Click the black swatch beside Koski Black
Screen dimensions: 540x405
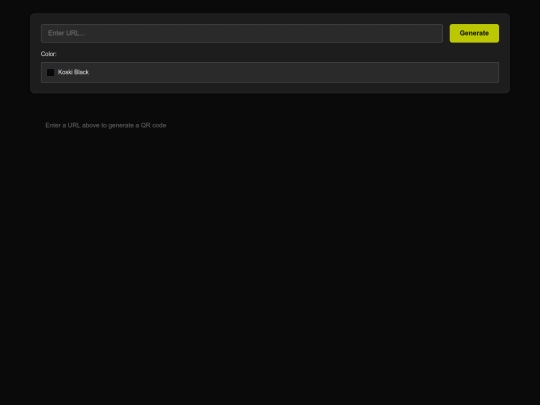point(51,72)
